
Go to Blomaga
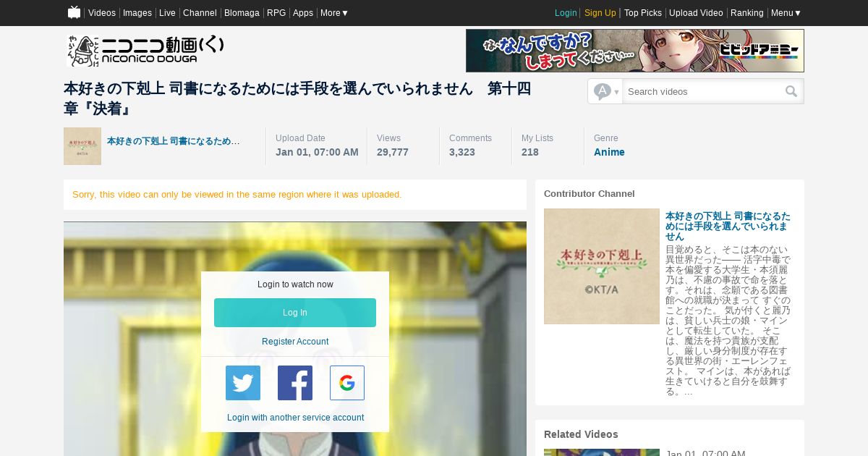click(242, 13)
